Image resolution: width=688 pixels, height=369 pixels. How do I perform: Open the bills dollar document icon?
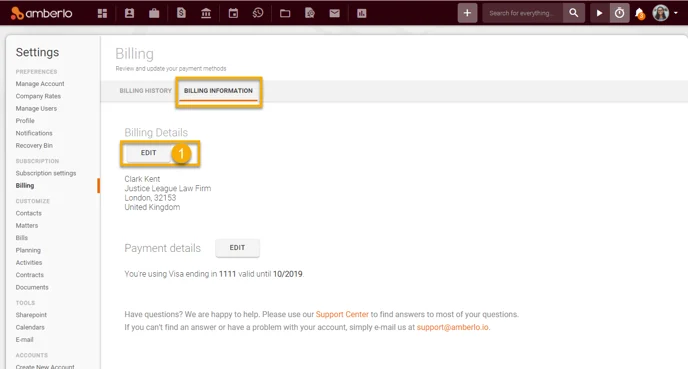(x=181, y=13)
